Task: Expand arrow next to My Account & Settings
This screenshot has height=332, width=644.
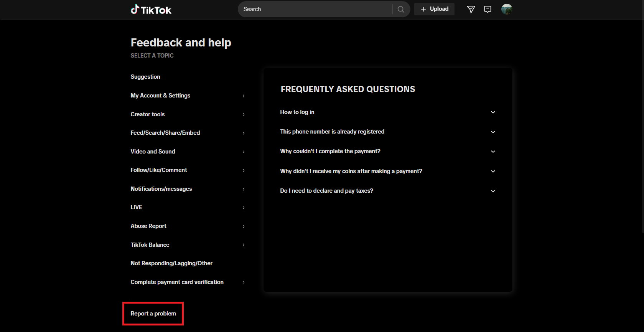Action: click(244, 96)
